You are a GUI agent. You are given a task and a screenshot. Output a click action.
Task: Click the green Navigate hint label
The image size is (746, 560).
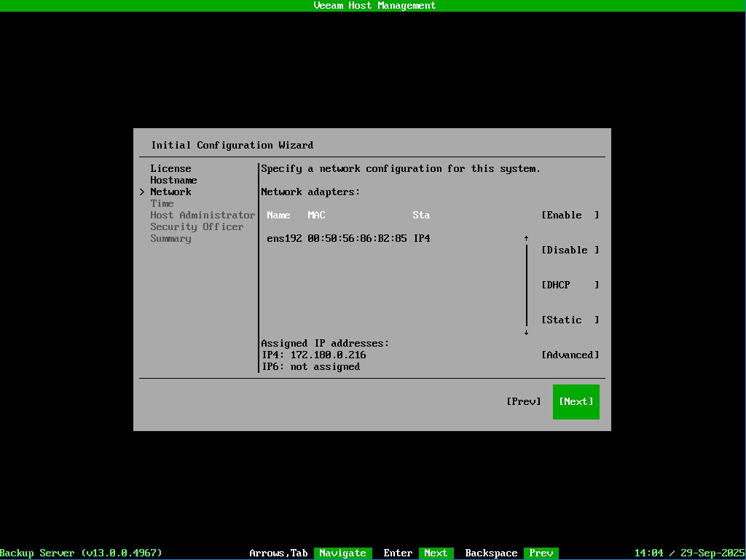pyautogui.click(x=342, y=553)
